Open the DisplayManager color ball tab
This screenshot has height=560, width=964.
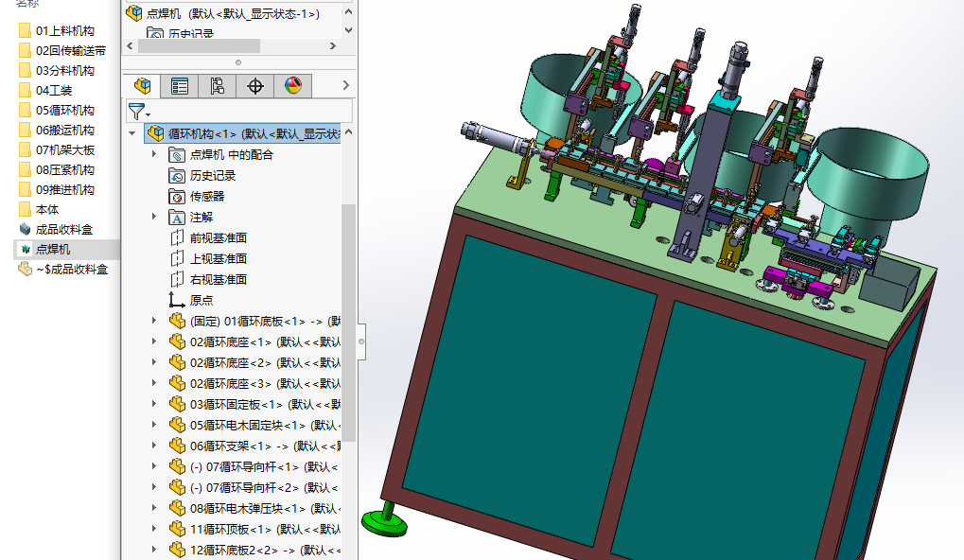tap(293, 86)
